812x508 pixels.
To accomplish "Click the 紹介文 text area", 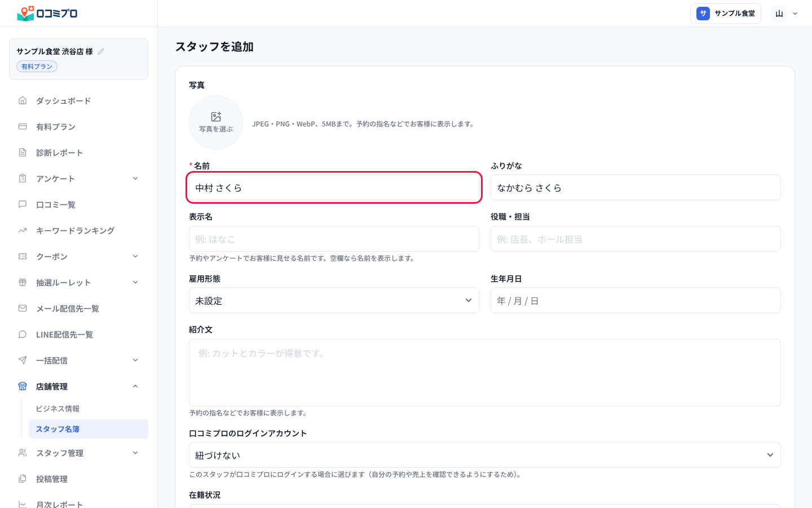I will 484,373.
